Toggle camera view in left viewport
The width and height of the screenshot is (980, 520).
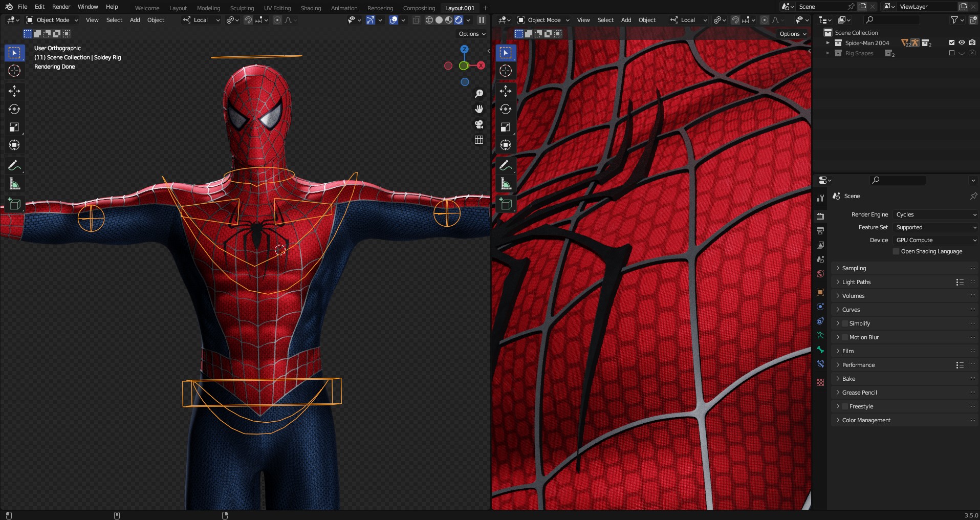coord(479,124)
